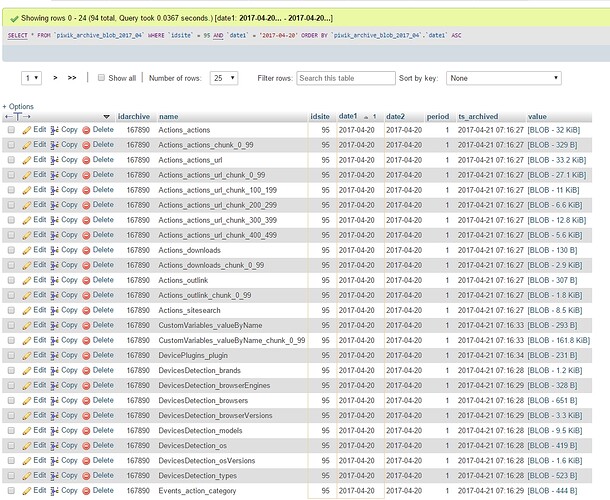Click Edit link for CustomVariables_valueByName_chunk_0_99 row

coord(40,340)
